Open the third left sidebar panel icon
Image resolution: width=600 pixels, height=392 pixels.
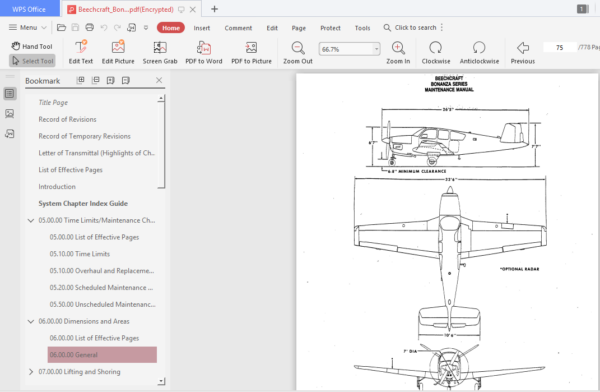pos(10,134)
